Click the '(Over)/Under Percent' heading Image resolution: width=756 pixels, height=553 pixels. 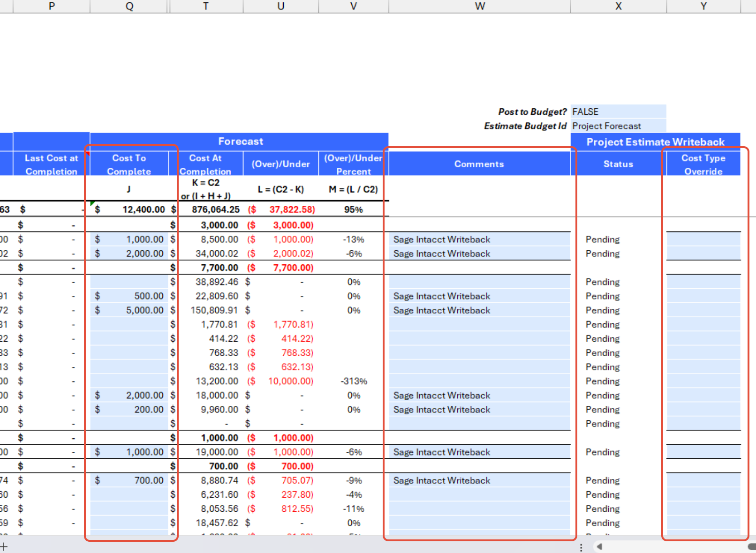(354, 164)
